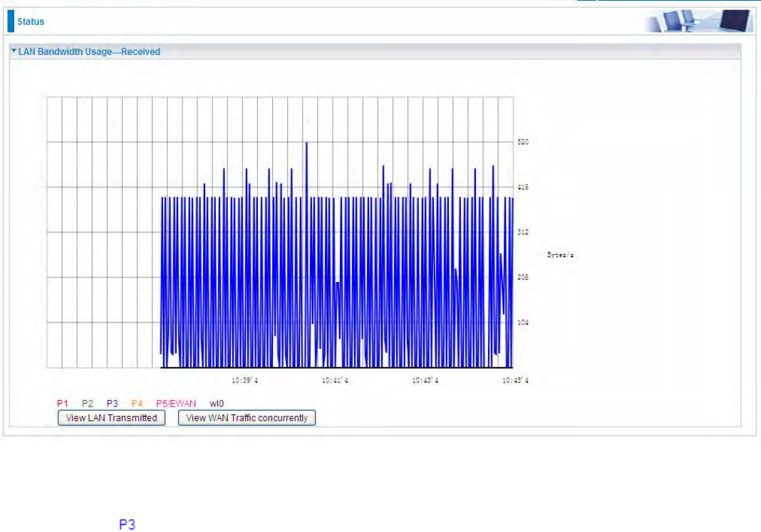The width and height of the screenshot is (761, 532).
Task: Click the 208 y-axis value
Action: coord(523,277)
